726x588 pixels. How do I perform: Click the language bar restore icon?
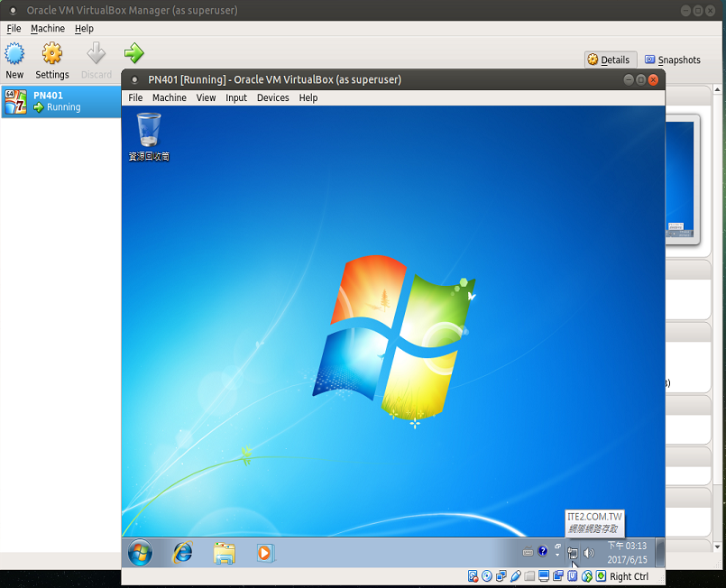tap(557, 547)
